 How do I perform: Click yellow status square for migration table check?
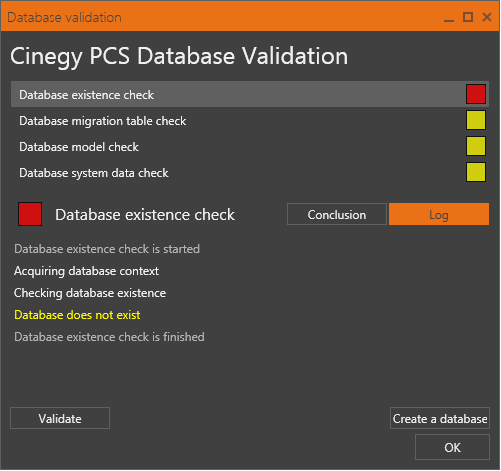[476, 120]
